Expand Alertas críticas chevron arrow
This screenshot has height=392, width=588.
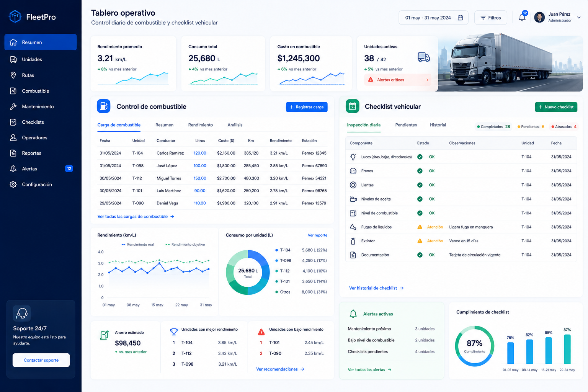point(427,80)
